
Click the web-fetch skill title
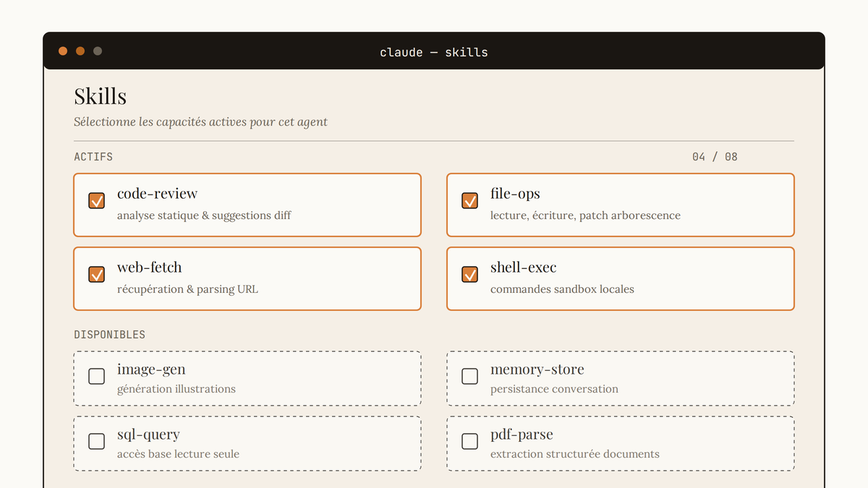149,267
